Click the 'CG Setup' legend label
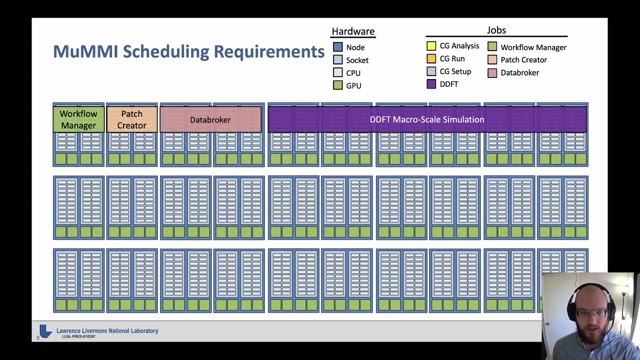This screenshot has width=640, height=360. coord(455,71)
